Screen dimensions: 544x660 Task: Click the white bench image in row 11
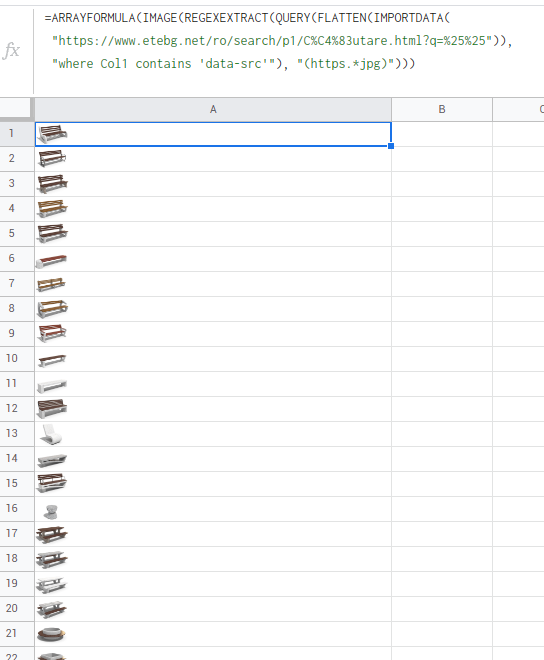pyautogui.click(x=52, y=386)
